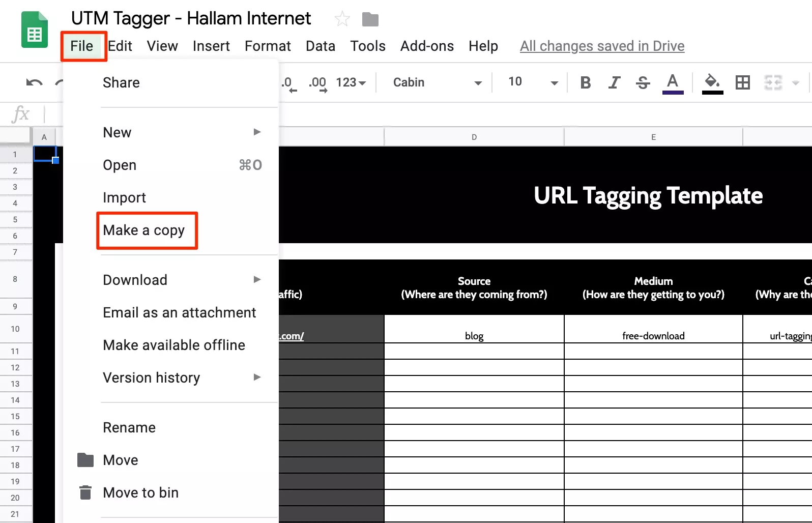Open the Help menu
This screenshot has height=523, width=812.
click(483, 46)
